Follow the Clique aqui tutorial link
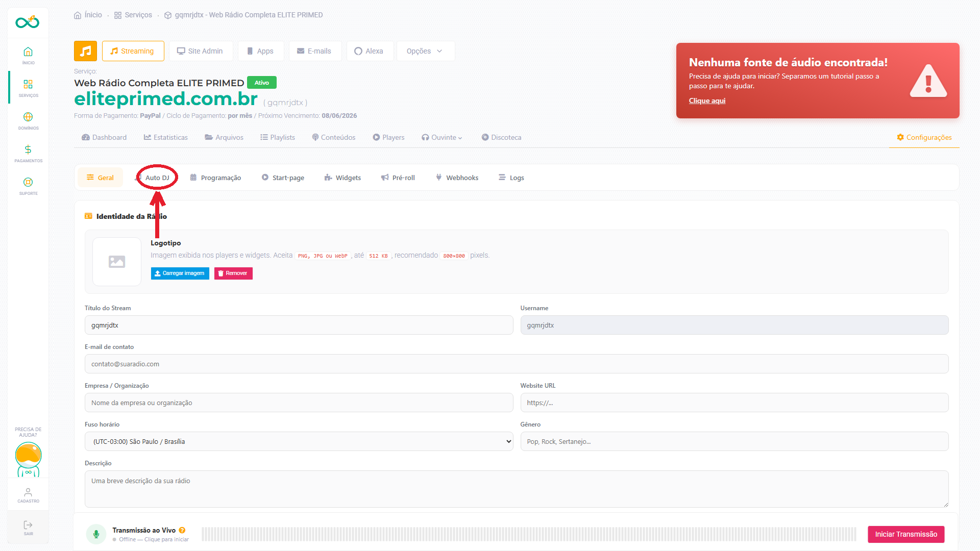The width and height of the screenshot is (980, 551). click(707, 101)
